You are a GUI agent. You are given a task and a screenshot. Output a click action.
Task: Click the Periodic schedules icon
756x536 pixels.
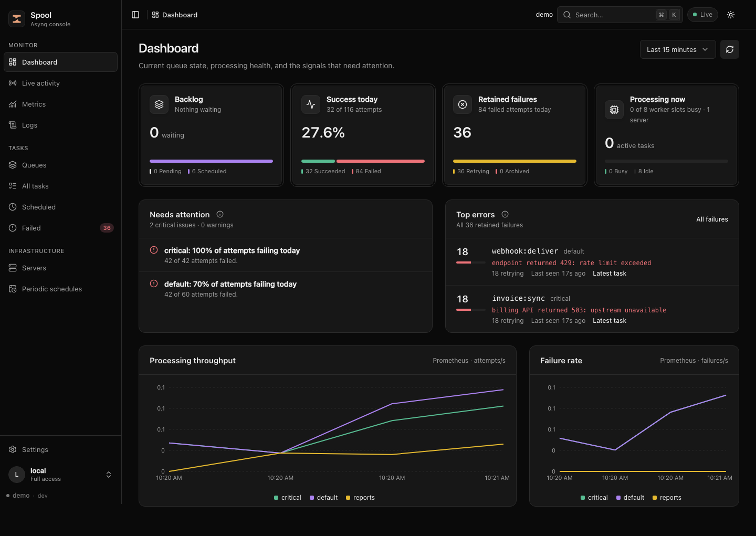(x=13, y=289)
